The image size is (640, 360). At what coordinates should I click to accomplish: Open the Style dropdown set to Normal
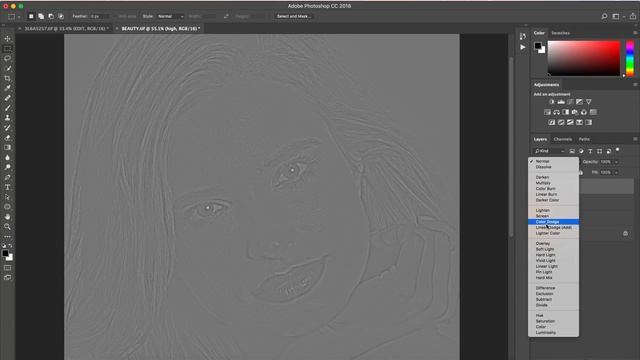[171, 16]
